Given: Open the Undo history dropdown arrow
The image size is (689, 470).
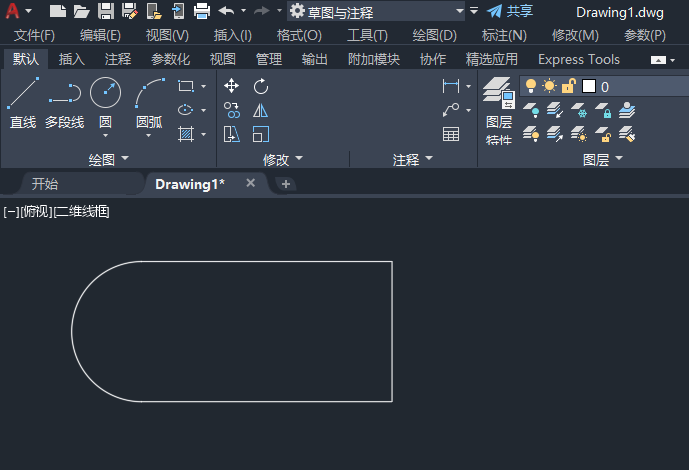Looking at the screenshot, I should coord(243,11).
